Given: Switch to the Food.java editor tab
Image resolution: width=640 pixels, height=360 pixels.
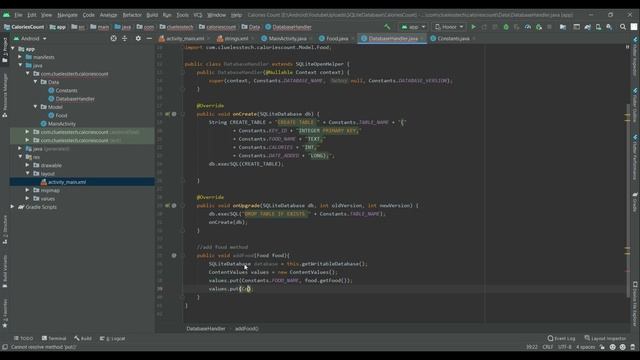Looking at the screenshot, I should (336, 38).
